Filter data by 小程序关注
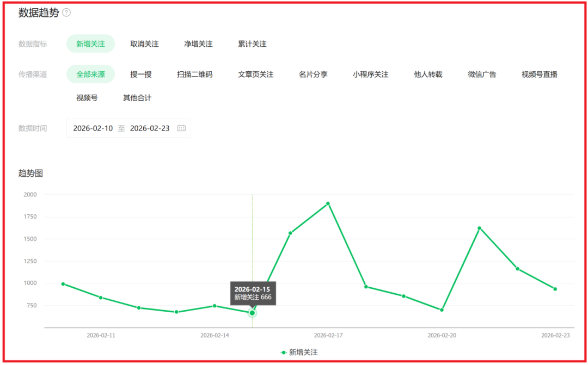Screen dimensions: 588x365 (370, 75)
